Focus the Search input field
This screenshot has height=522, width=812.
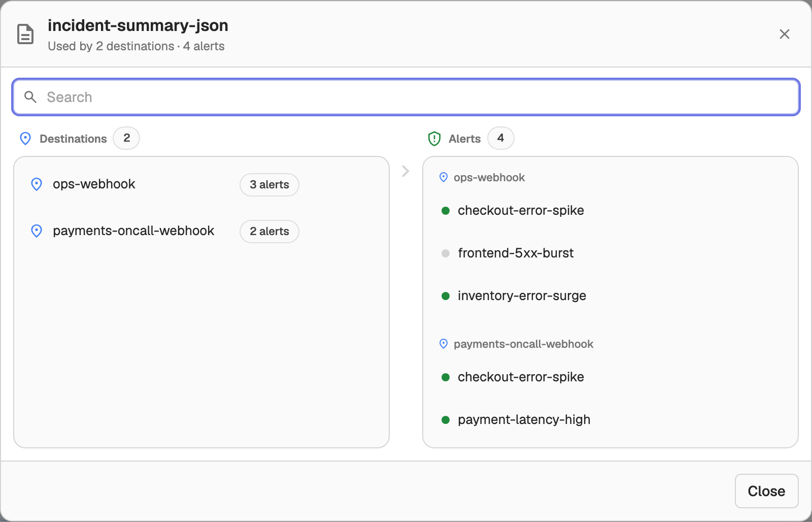[406, 97]
